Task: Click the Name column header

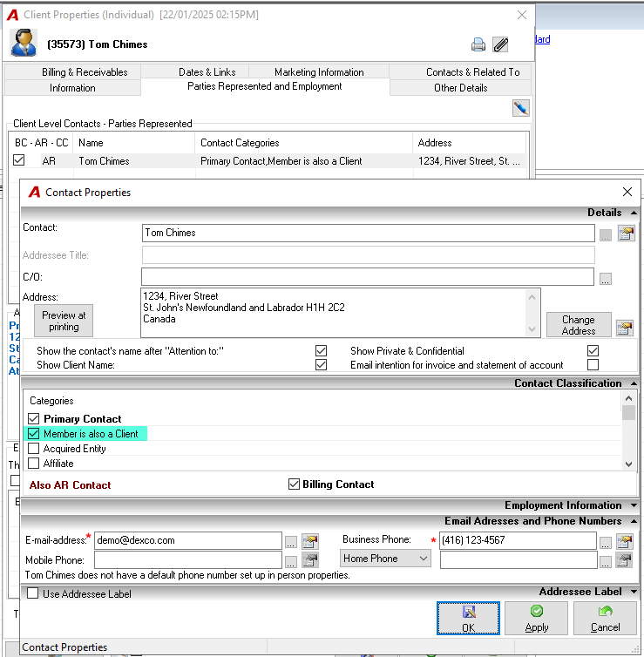Action: (133, 143)
